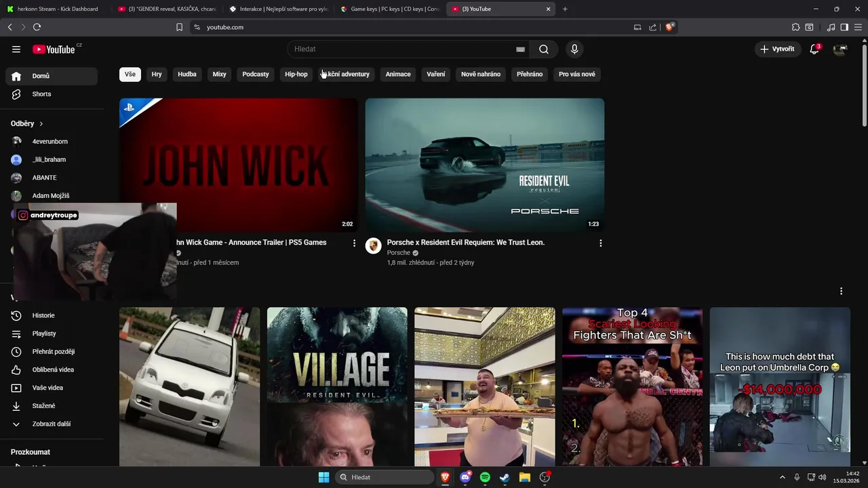Toggle the browser sidebar panel
Viewport: 868px width, 488px height.
[844, 27]
